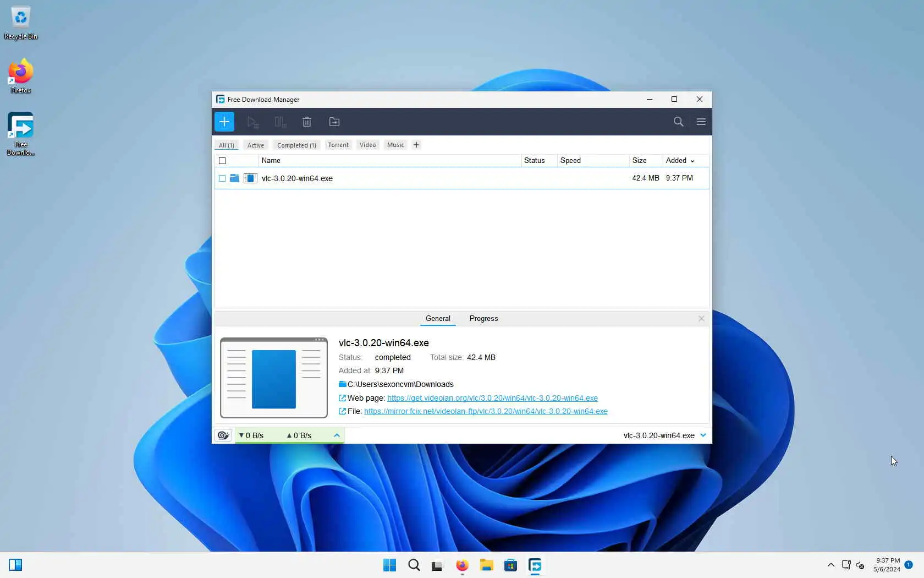Switch to the Progress details tab
The image size is (924, 578).
483,319
